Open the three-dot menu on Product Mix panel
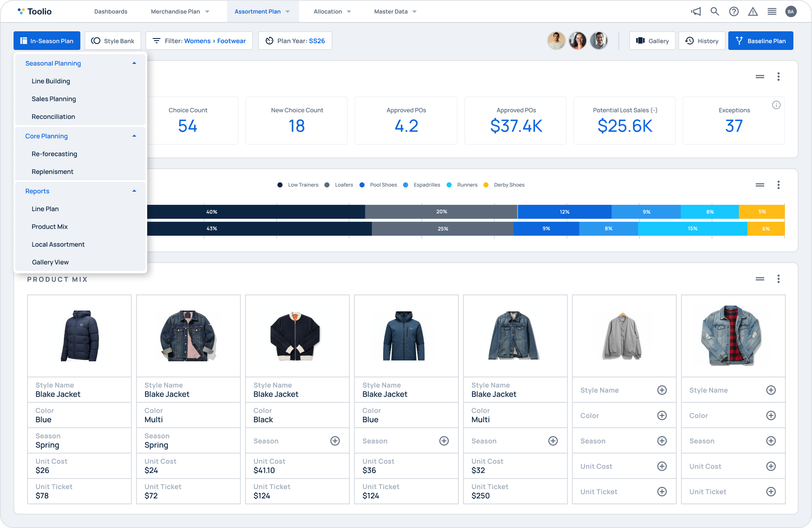The width and height of the screenshot is (812, 528). 778,279
